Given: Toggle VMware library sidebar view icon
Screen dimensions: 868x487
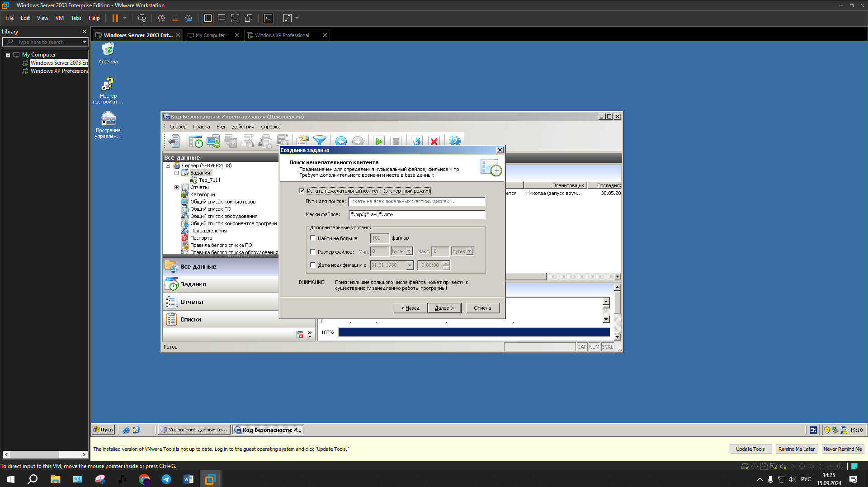Looking at the screenshot, I should [208, 18].
